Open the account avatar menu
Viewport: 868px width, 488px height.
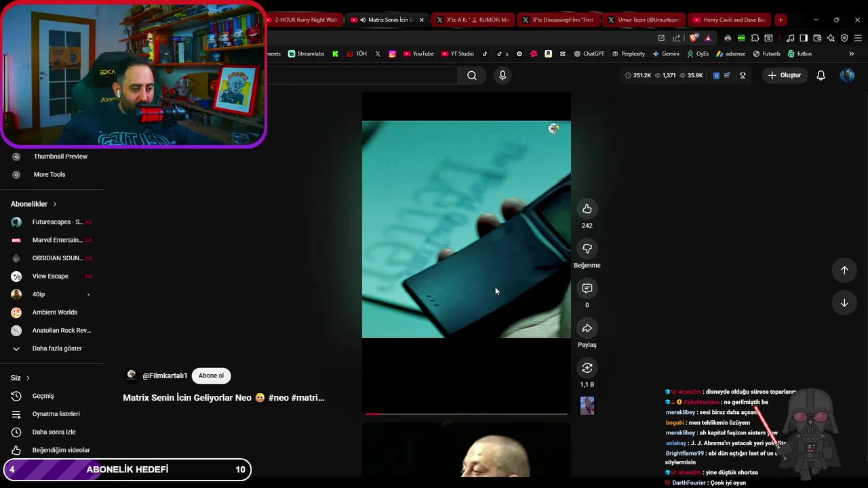click(x=847, y=75)
